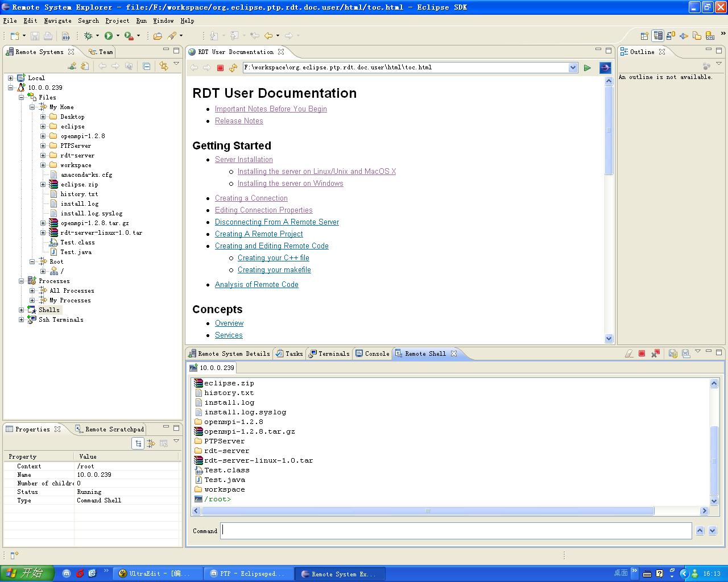Expand the Ssh Terminals node
Image resolution: width=728 pixels, height=582 pixels.
point(21,319)
